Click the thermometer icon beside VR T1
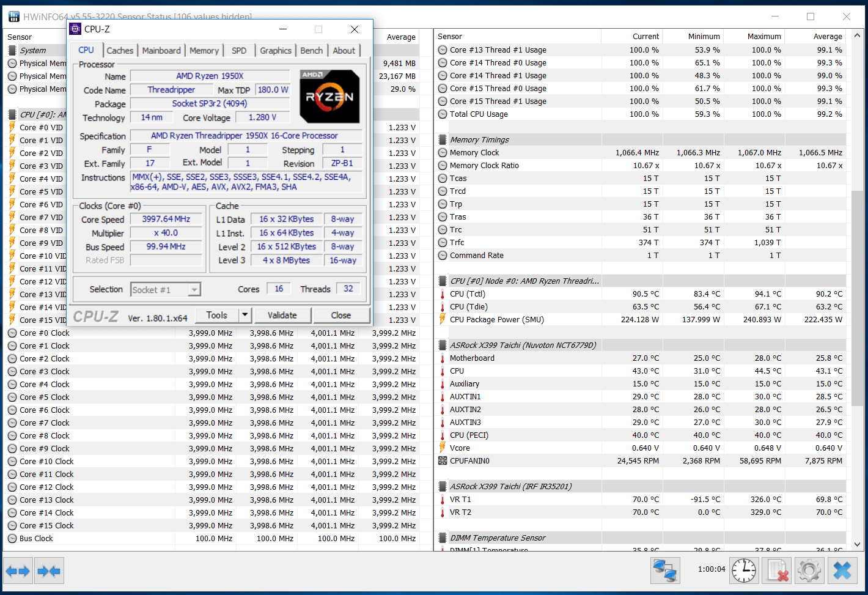 click(443, 500)
